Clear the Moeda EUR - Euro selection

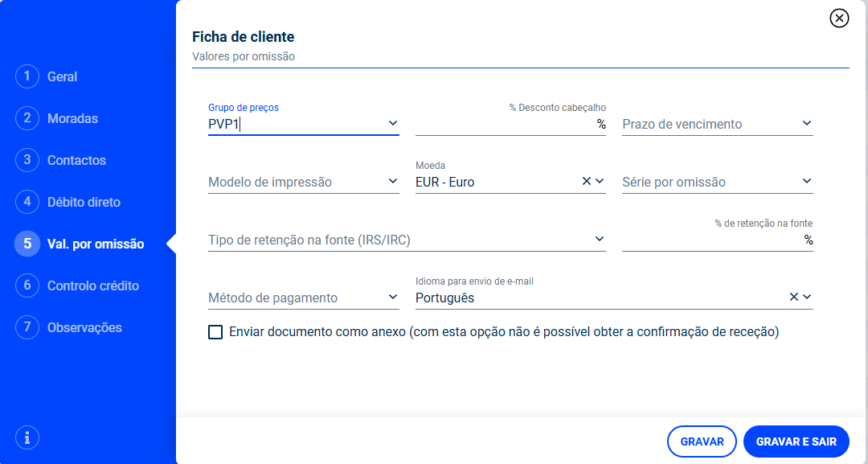pos(586,181)
